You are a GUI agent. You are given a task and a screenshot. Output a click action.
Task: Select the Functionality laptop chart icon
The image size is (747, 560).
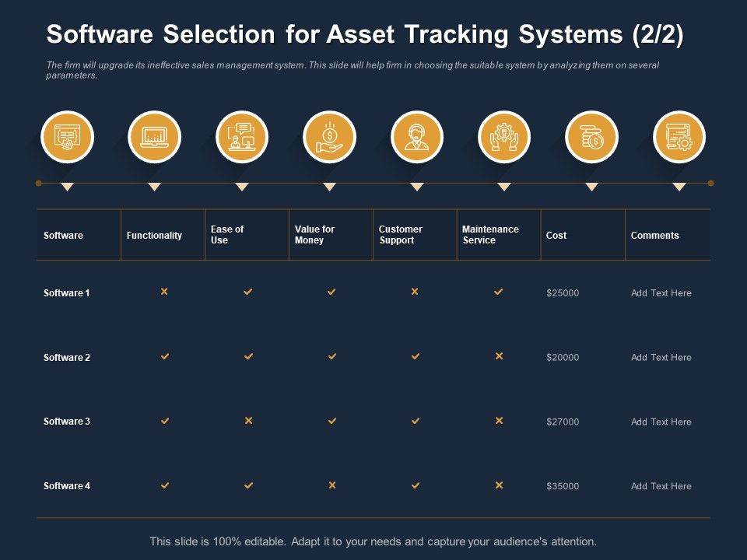[154, 137]
